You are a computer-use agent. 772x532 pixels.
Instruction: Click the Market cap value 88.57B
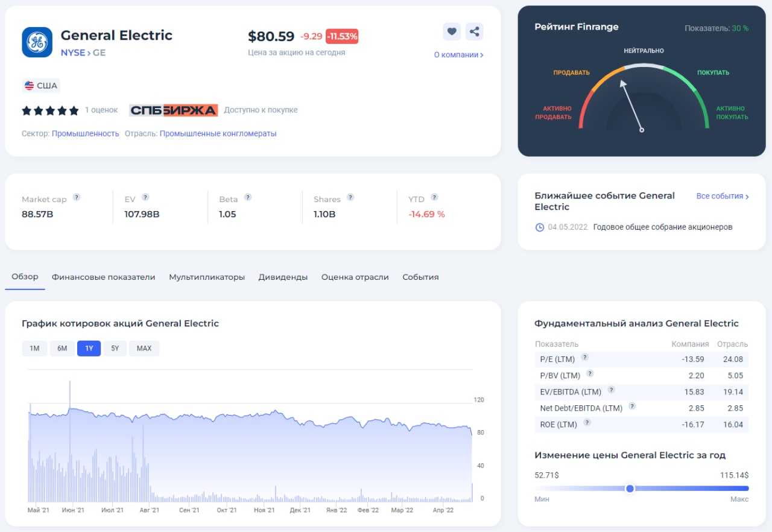(37, 214)
